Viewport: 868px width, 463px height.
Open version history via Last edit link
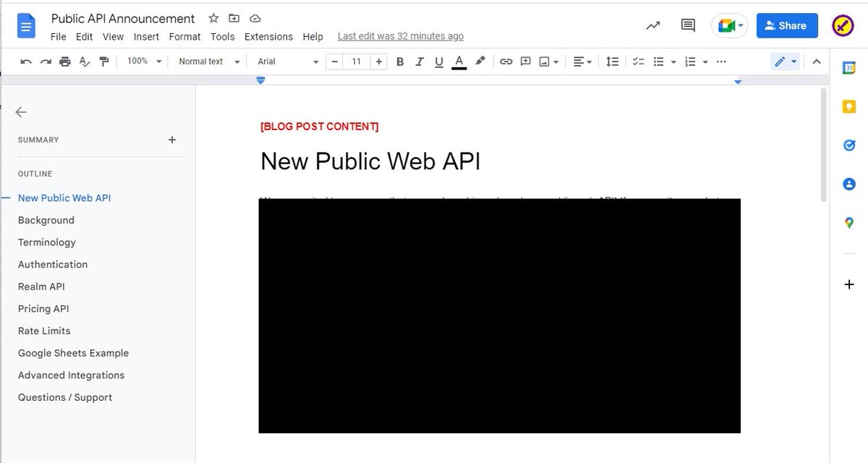click(x=401, y=36)
